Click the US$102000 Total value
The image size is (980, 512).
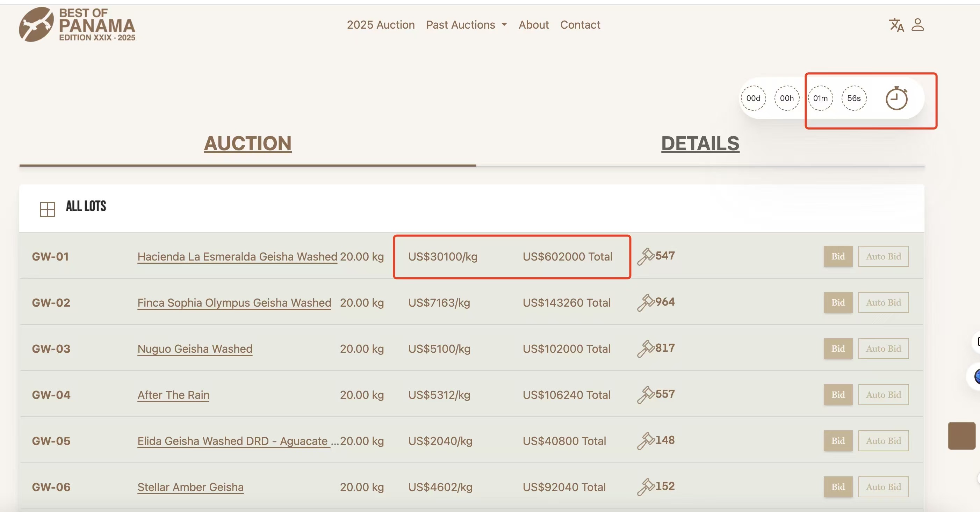pyautogui.click(x=567, y=349)
